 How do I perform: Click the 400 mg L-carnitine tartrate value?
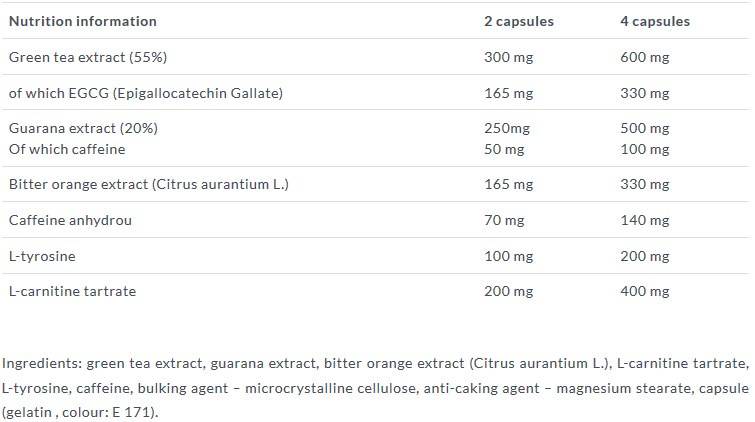click(645, 291)
